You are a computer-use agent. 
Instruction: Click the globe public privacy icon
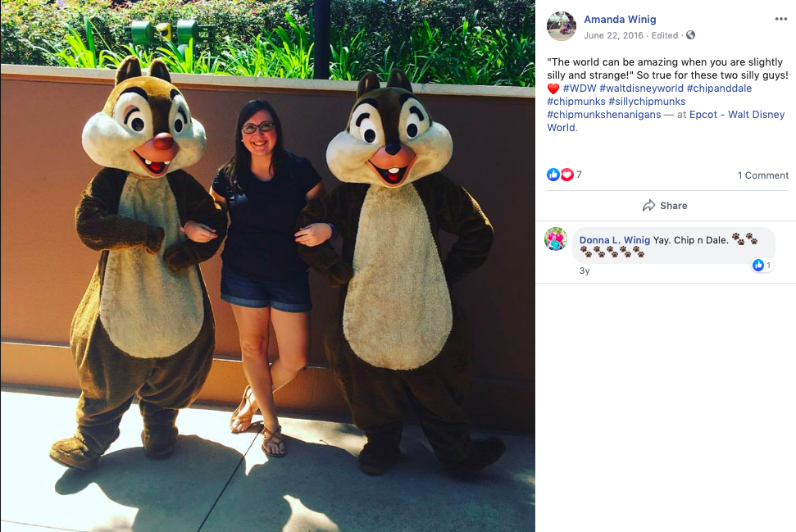[x=690, y=35]
